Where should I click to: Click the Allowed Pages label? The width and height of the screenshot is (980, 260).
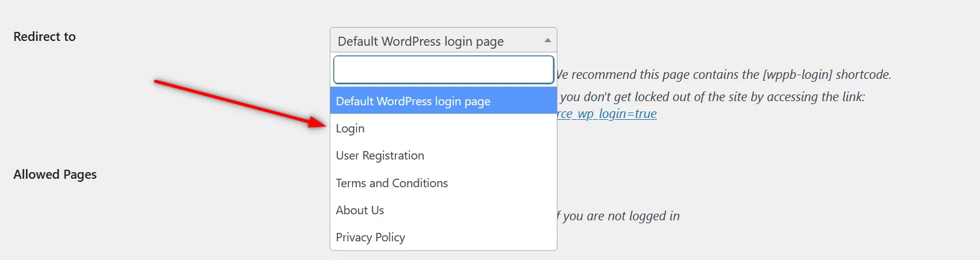tap(55, 175)
